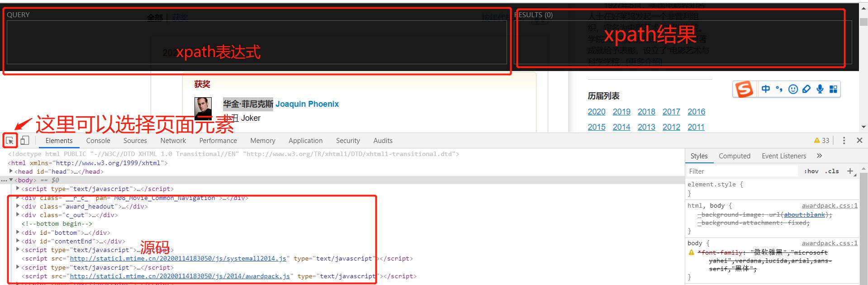Select the 华金·菲尼克斯 highlighted name

tap(248, 104)
